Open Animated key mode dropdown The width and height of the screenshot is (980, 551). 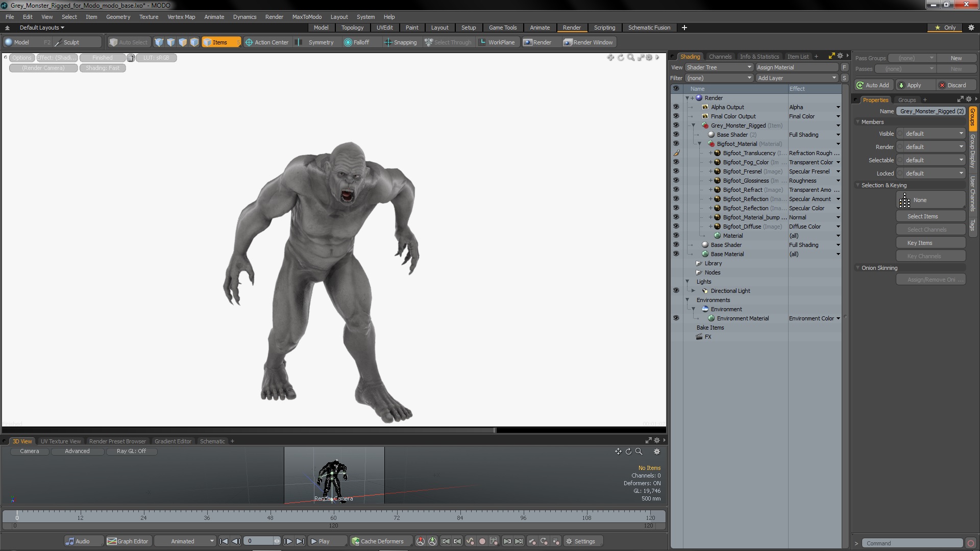(185, 541)
